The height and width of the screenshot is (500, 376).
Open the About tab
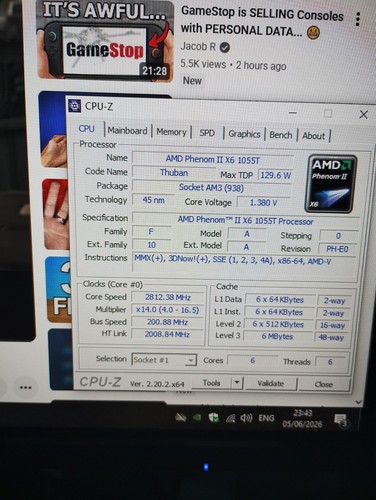[x=313, y=136]
